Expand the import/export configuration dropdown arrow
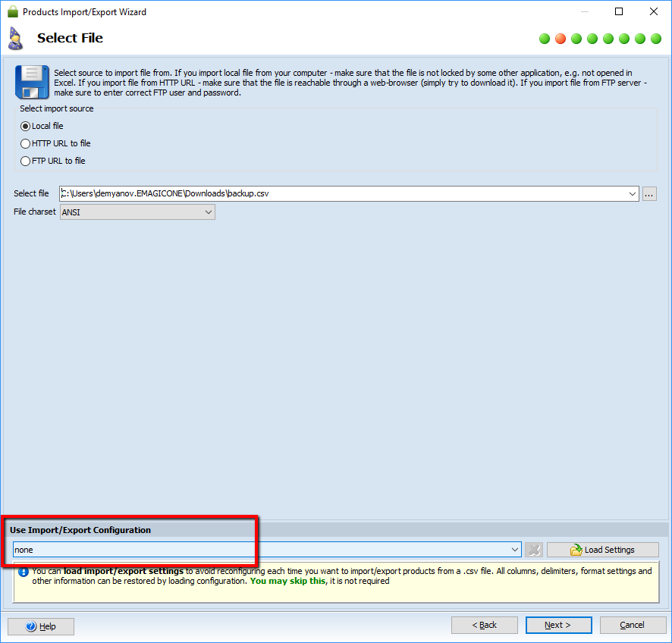The width and height of the screenshot is (672, 643). pyautogui.click(x=515, y=550)
